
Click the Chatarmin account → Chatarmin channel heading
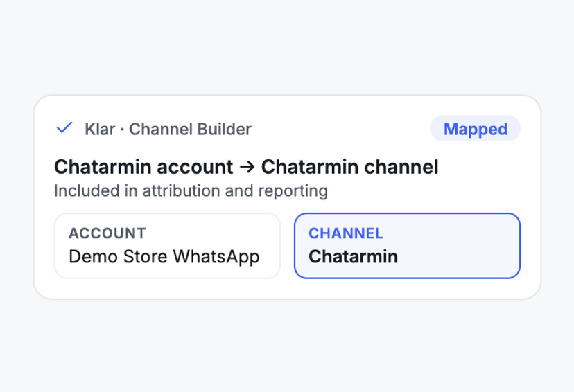coord(246,167)
